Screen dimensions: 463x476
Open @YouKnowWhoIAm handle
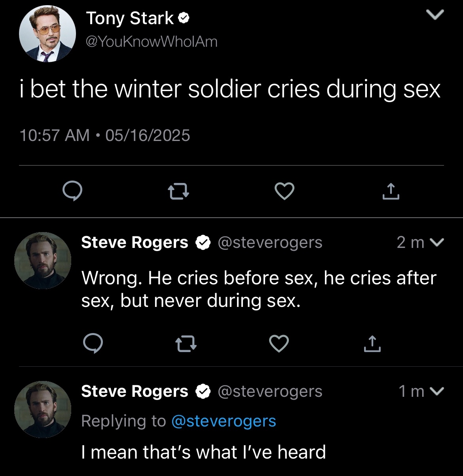coord(152,42)
